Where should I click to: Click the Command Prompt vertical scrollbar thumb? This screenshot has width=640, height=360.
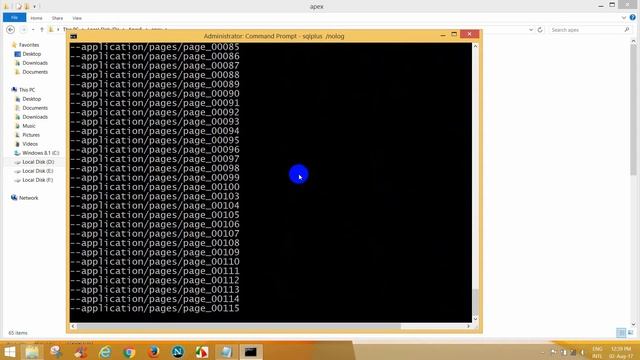click(476, 302)
